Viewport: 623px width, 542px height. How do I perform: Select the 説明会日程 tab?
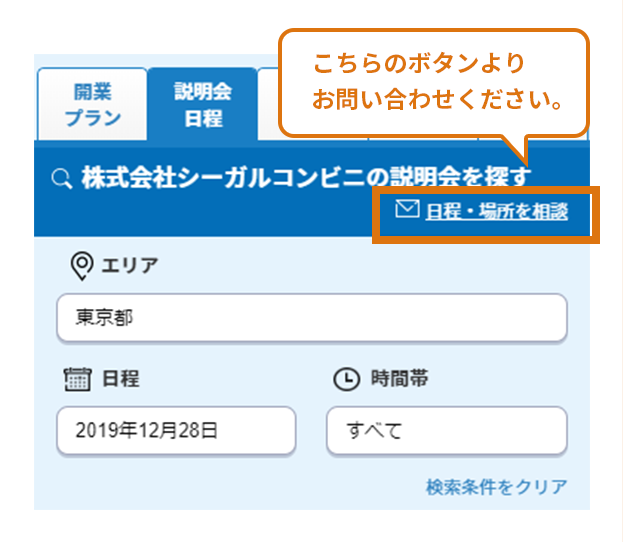coord(202,104)
